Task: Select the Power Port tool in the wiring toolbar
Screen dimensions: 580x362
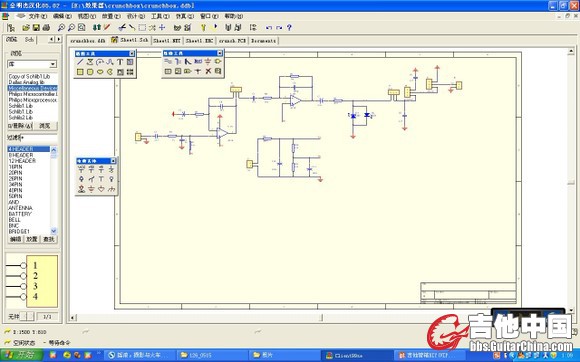Action: pos(208,61)
